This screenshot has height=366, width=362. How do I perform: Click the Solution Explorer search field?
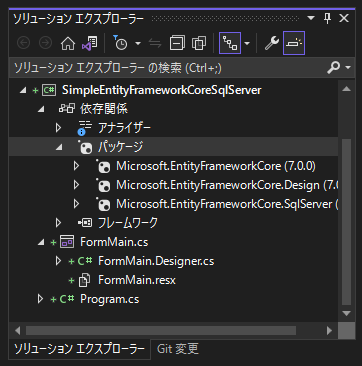pos(168,68)
